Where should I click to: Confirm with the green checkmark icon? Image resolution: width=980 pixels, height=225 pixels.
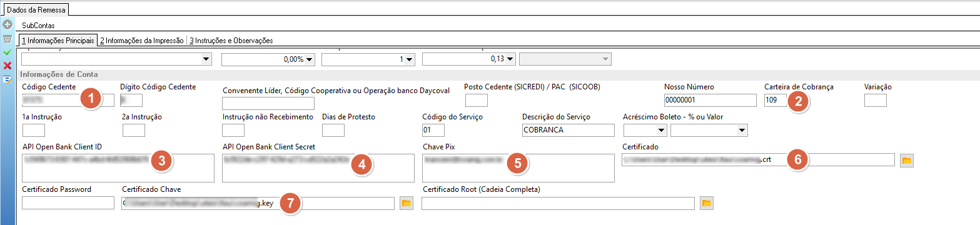click(x=8, y=52)
